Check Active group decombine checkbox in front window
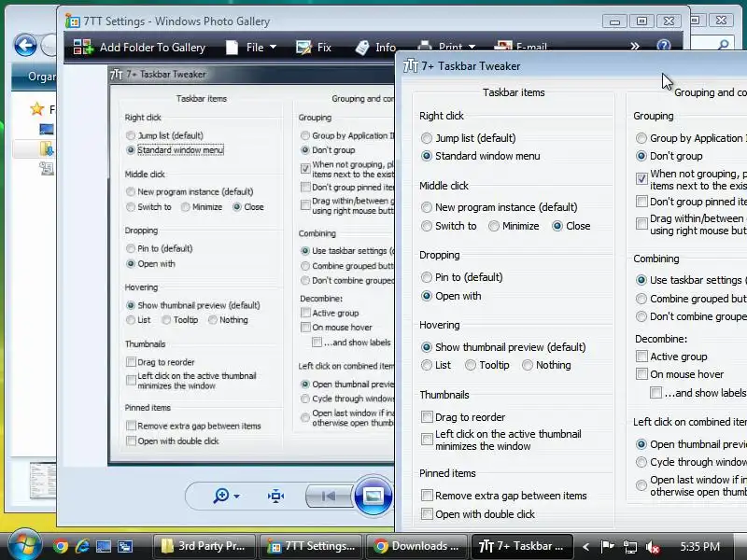Viewport: 747px width, 560px height. (641, 357)
